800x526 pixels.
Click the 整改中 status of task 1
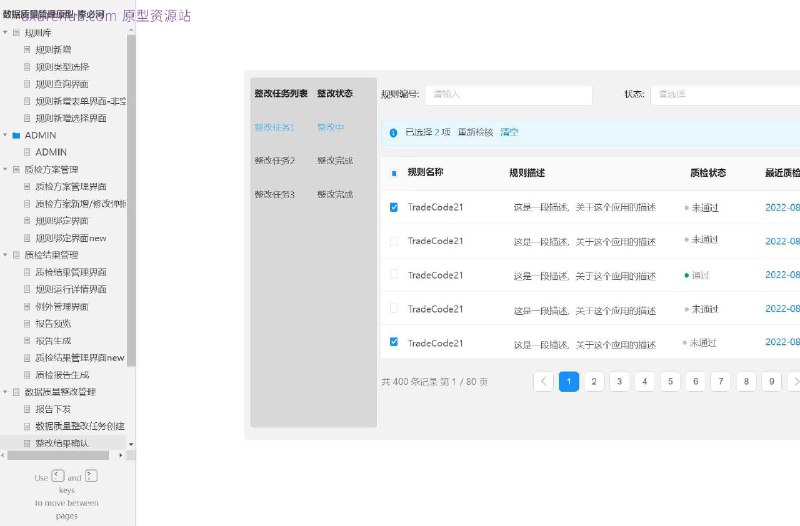331,128
